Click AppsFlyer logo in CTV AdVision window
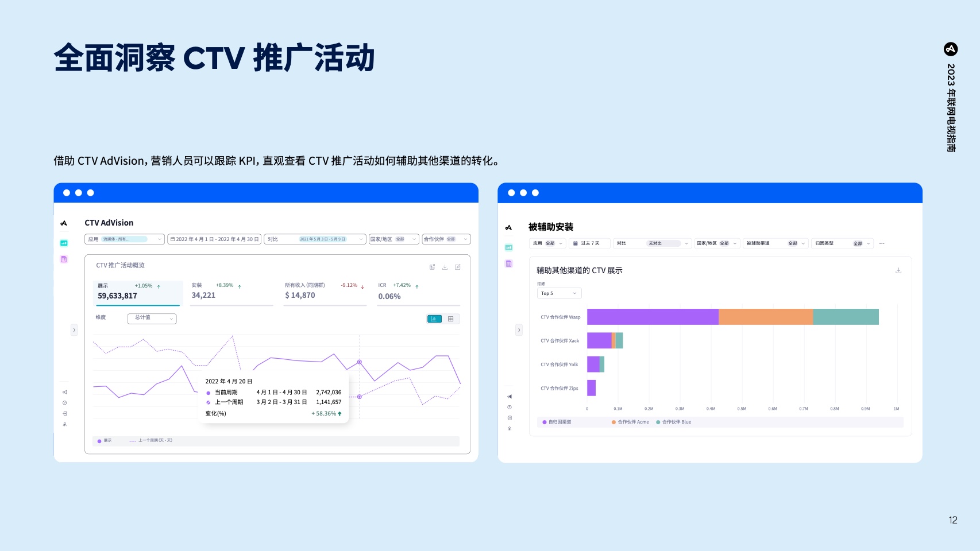 pyautogui.click(x=64, y=223)
